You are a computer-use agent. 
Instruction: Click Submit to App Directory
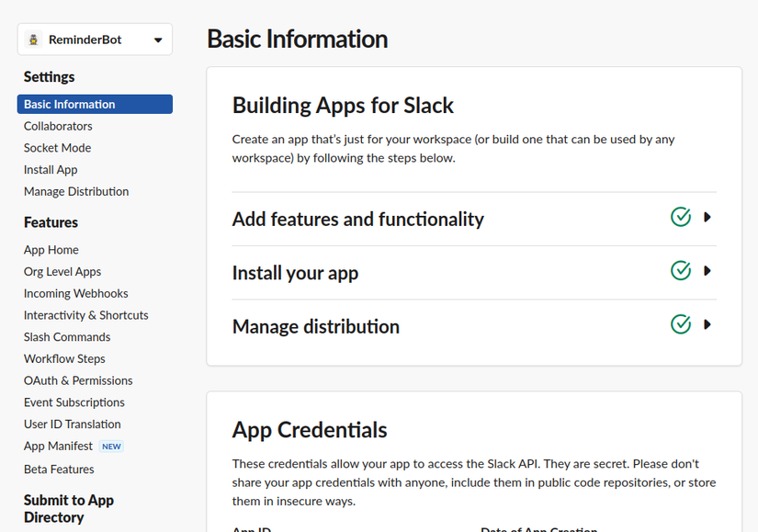(69, 508)
